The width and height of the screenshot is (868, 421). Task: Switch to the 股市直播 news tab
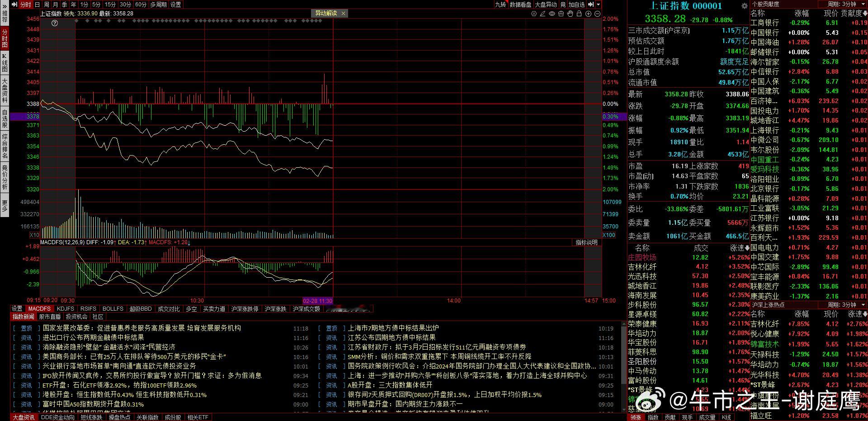tap(50, 317)
